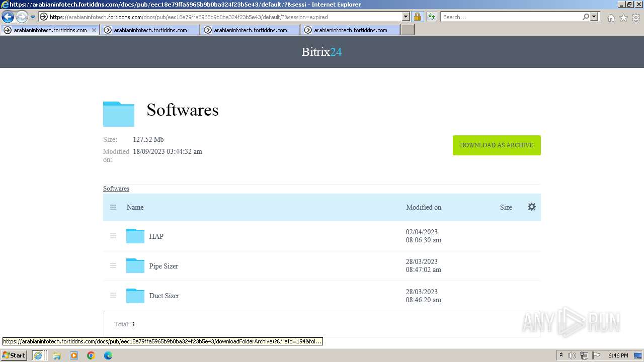
Task: Sort by the Modified on column header
Action: point(424,207)
